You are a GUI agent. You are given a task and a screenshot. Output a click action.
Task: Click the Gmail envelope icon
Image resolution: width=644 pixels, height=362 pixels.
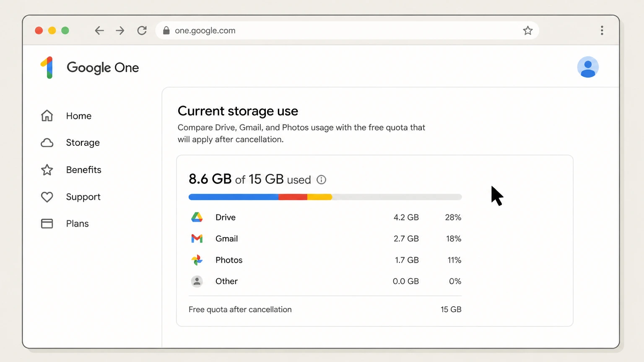pos(197,239)
